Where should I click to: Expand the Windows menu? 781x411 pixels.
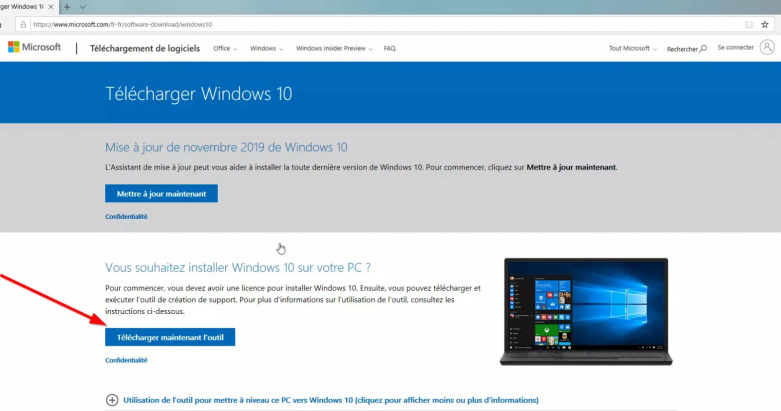(266, 48)
